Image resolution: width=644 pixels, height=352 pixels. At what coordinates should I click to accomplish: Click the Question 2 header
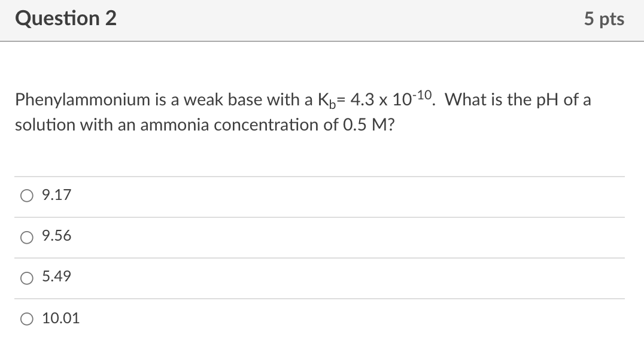66,19
